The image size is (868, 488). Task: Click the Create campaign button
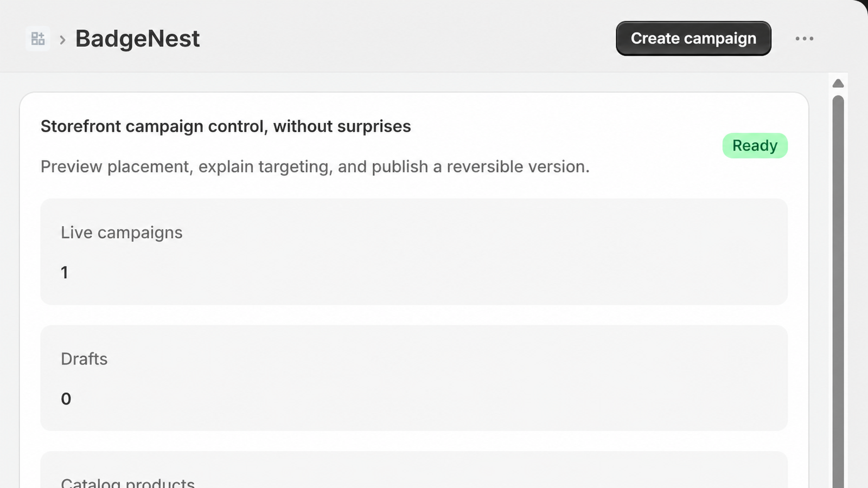click(x=693, y=38)
